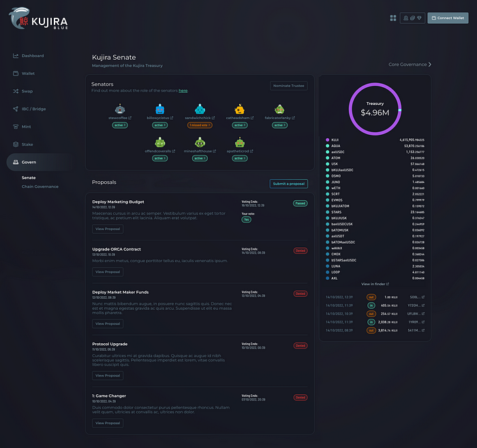477x448 pixels.
Task: Open transaction link icon for 1.00 KUJI row
Action: (x=423, y=297)
